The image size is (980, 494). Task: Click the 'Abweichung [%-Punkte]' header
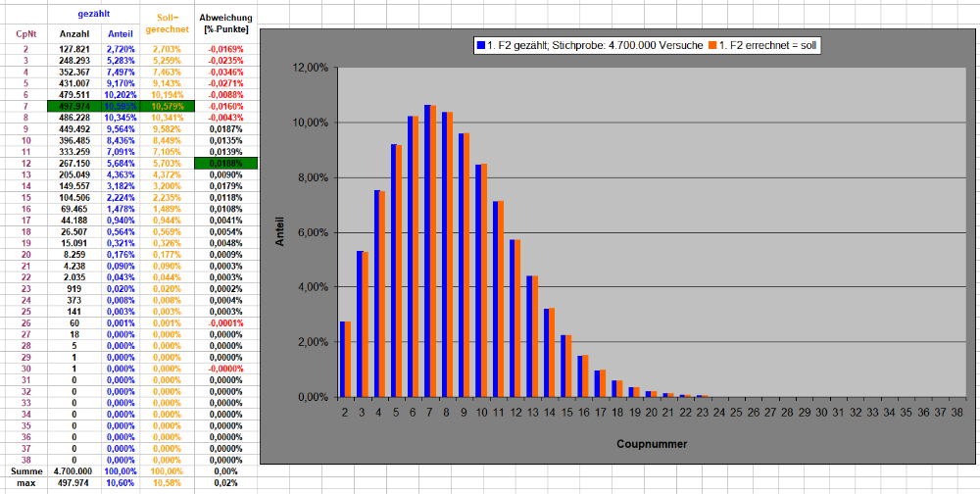225,24
